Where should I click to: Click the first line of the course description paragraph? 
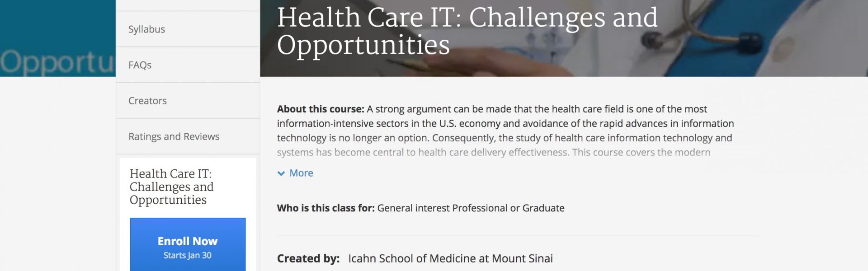coord(492,109)
